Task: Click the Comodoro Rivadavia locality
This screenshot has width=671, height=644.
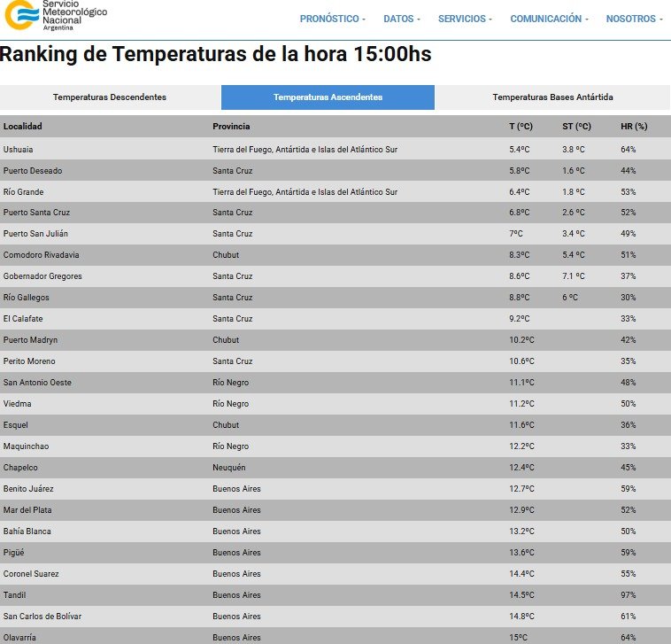Action: click(x=42, y=255)
